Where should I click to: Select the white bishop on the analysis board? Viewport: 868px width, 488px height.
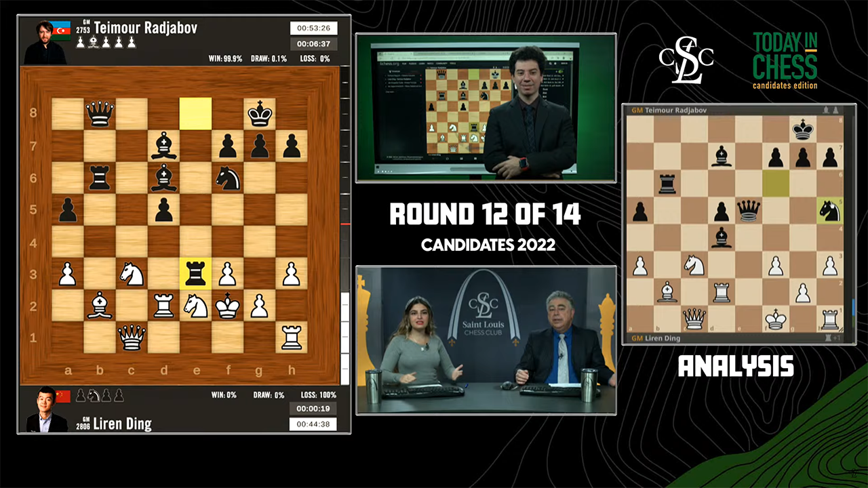(667, 292)
